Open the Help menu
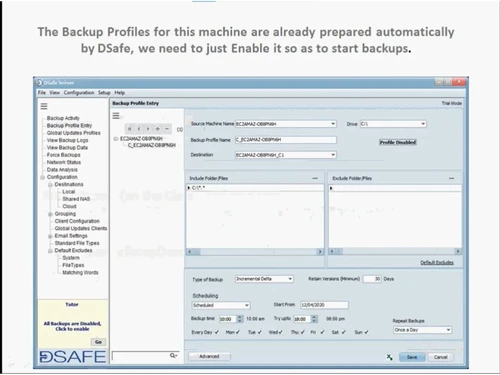Screen dimensions: 500x375 (x=120, y=93)
